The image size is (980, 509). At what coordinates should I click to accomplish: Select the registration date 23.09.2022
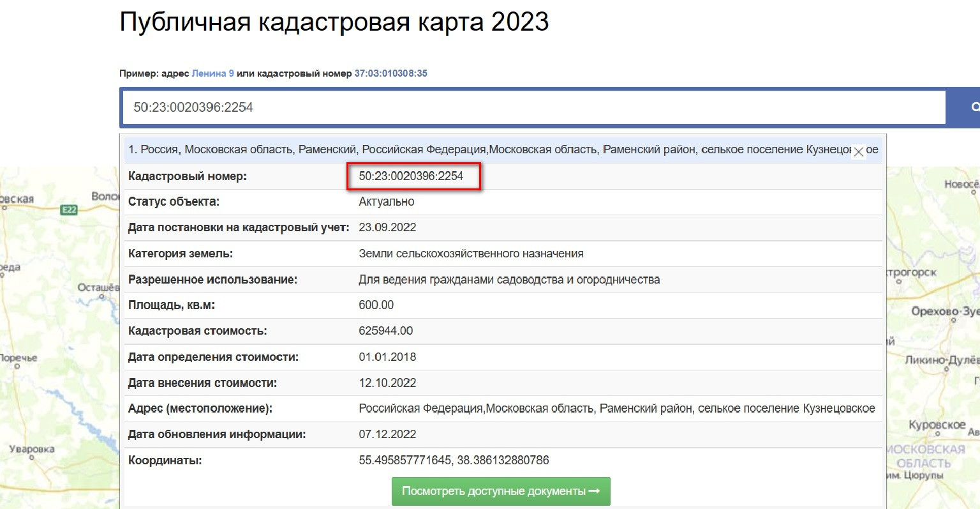387,227
